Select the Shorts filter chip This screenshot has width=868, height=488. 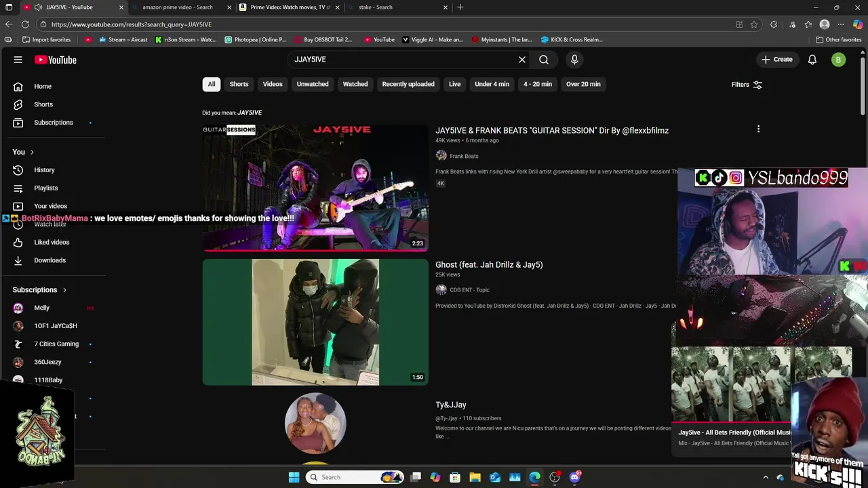(x=239, y=84)
